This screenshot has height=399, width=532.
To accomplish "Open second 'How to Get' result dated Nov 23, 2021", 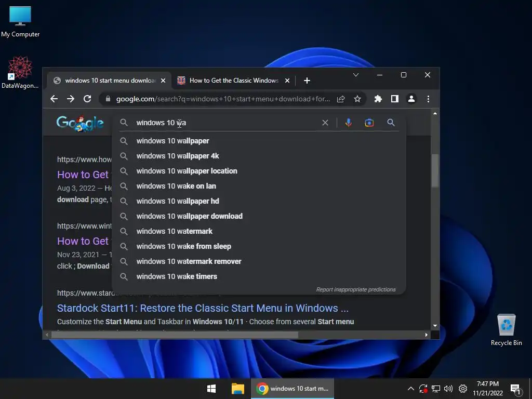I will (x=83, y=241).
